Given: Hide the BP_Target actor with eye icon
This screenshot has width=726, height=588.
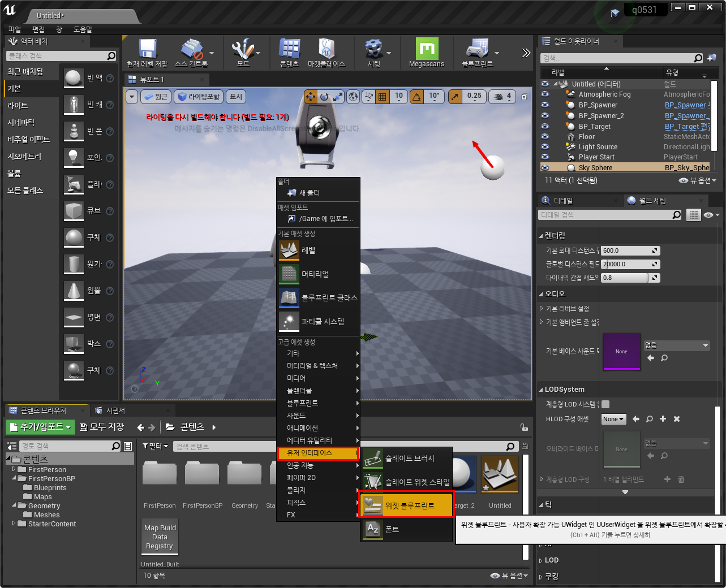Looking at the screenshot, I should (x=545, y=126).
